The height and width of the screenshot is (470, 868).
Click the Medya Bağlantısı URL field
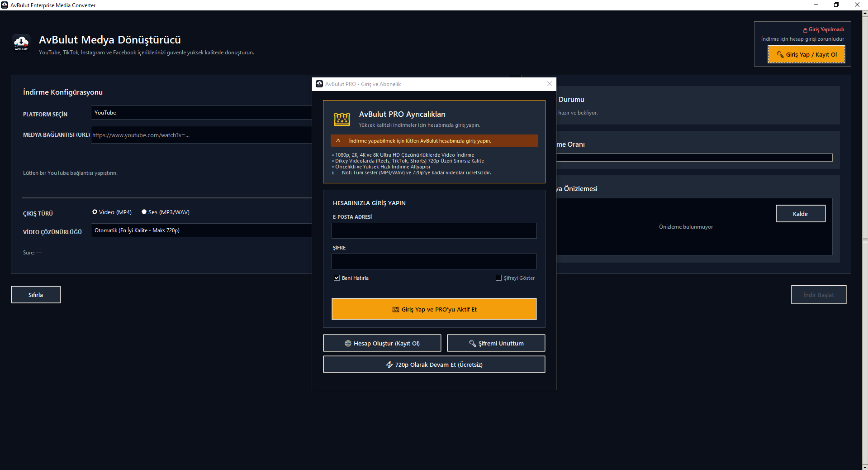[x=202, y=135]
